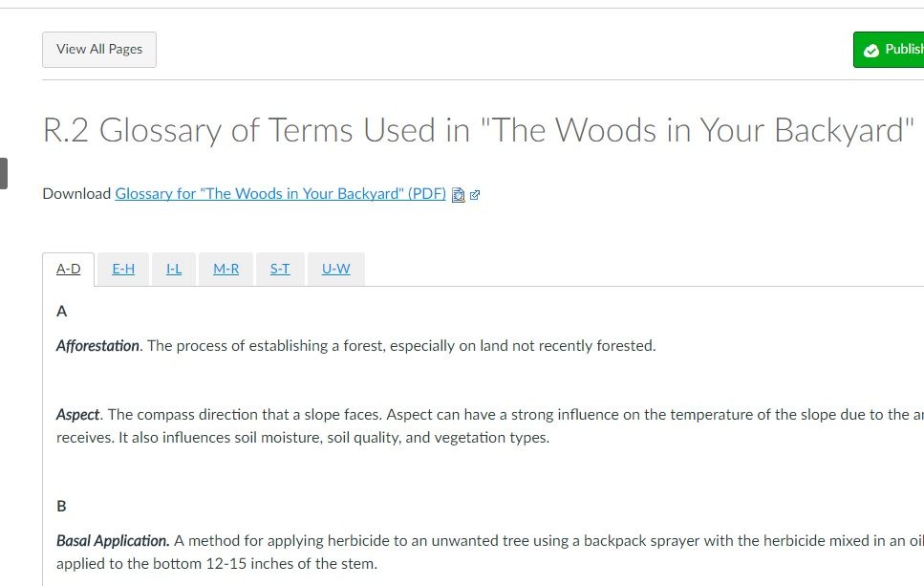Open the Glossary PDF download link
This screenshot has width=924, height=586.
pyautogui.click(x=280, y=193)
